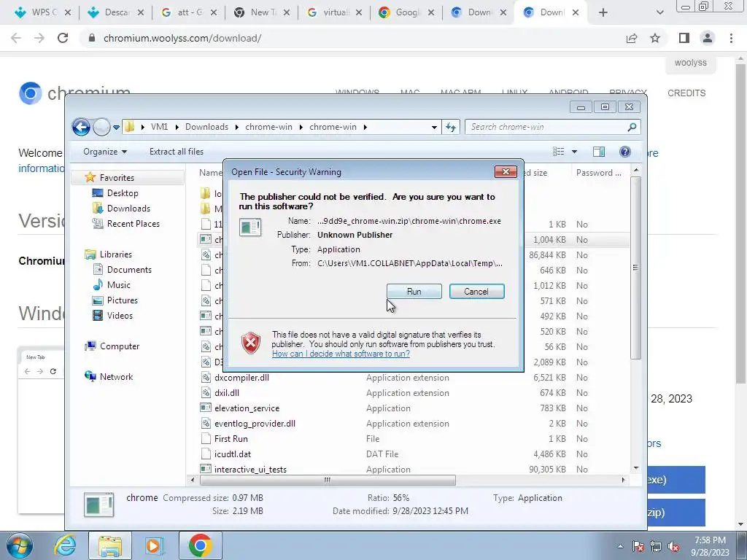Toggle the Explorer preview pane
Viewport: 747px width, 560px height.
[x=599, y=152]
